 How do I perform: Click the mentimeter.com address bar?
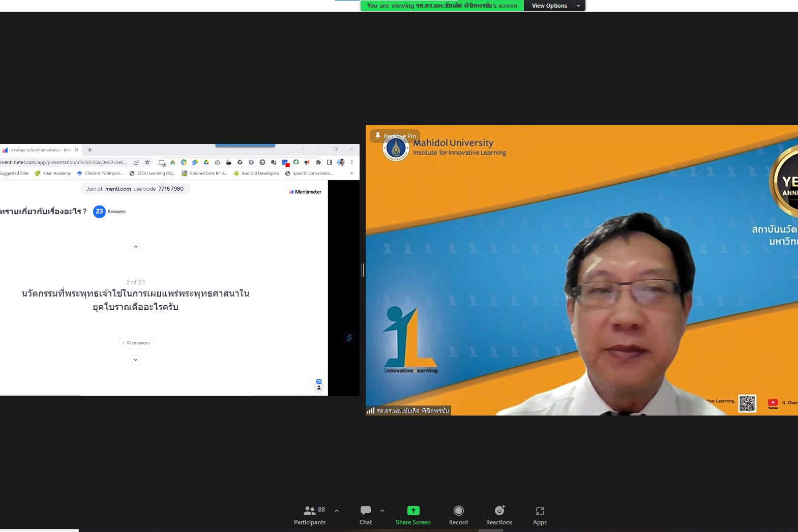[x=64, y=162]
